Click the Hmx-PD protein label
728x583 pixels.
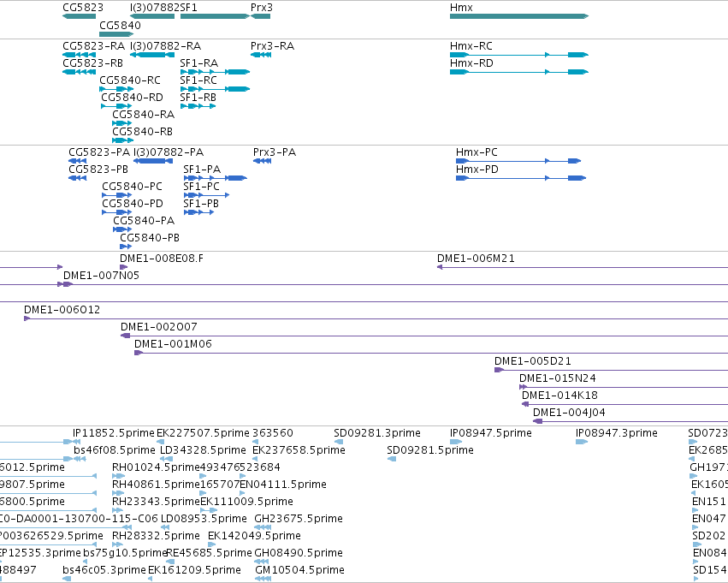coord(477,170)
